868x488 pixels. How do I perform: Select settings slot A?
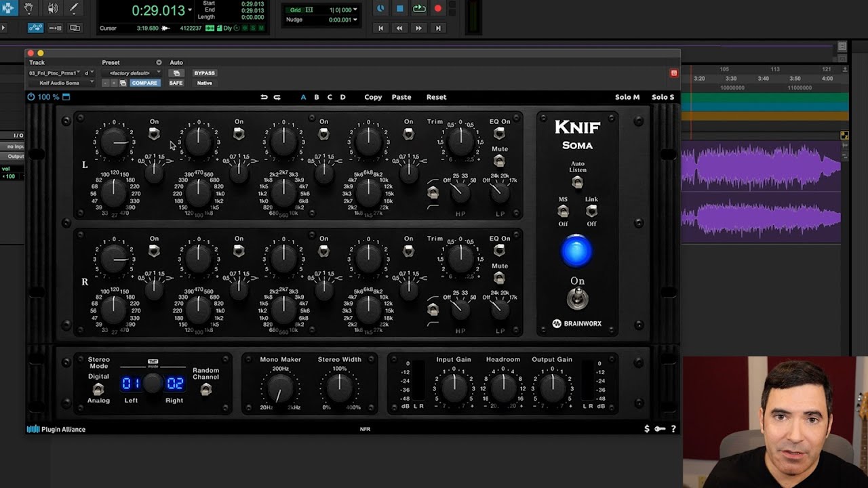click(x=303, y=97)
